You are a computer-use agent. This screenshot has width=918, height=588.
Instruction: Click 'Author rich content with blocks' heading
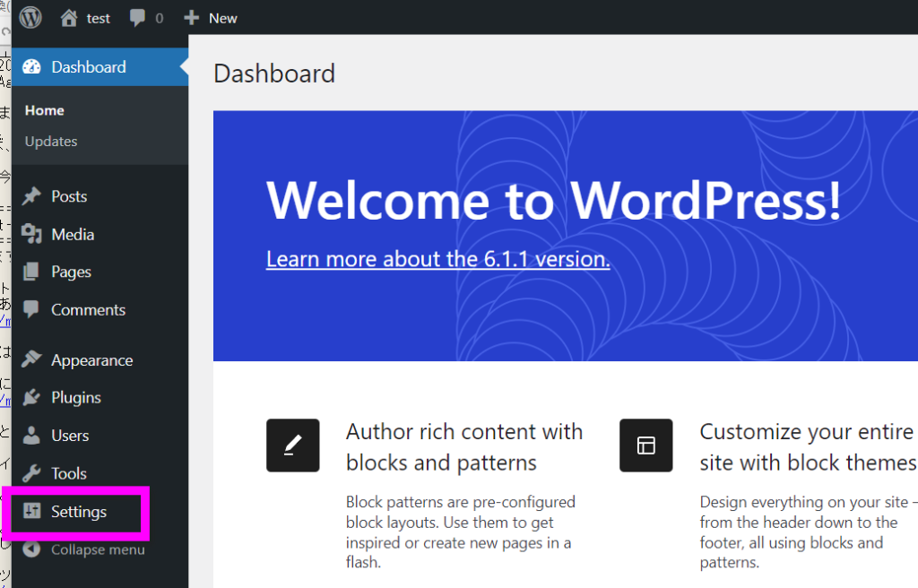[464, 447]
